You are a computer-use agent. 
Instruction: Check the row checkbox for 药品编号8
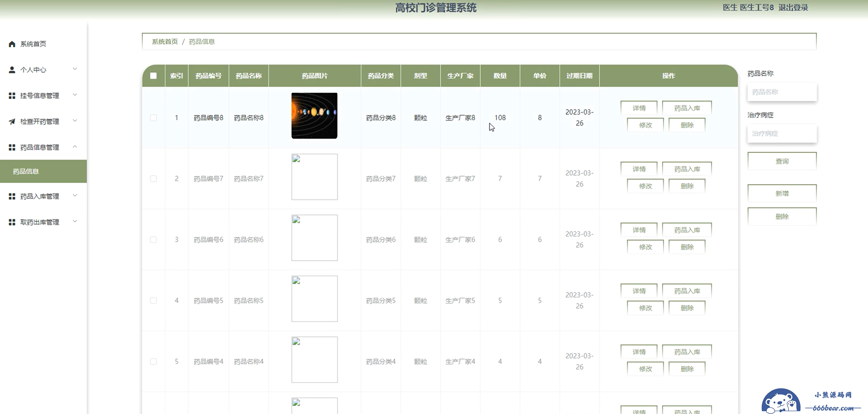point(153,118)
